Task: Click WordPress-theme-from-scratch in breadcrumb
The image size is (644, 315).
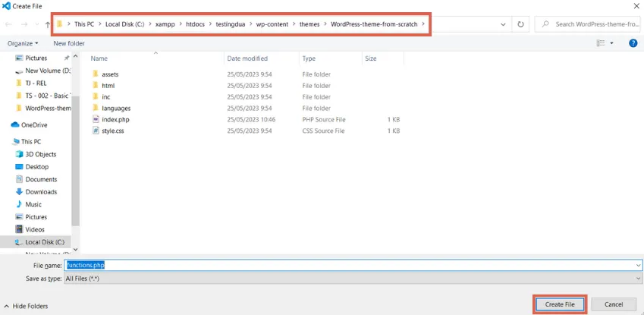Action: pyautogui.click(x=374, y=24)
